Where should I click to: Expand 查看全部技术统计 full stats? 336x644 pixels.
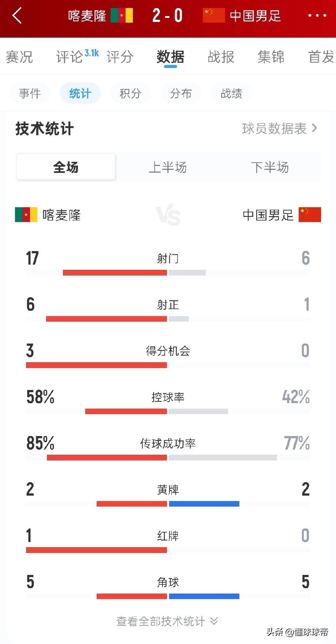[x=167, y=621]
